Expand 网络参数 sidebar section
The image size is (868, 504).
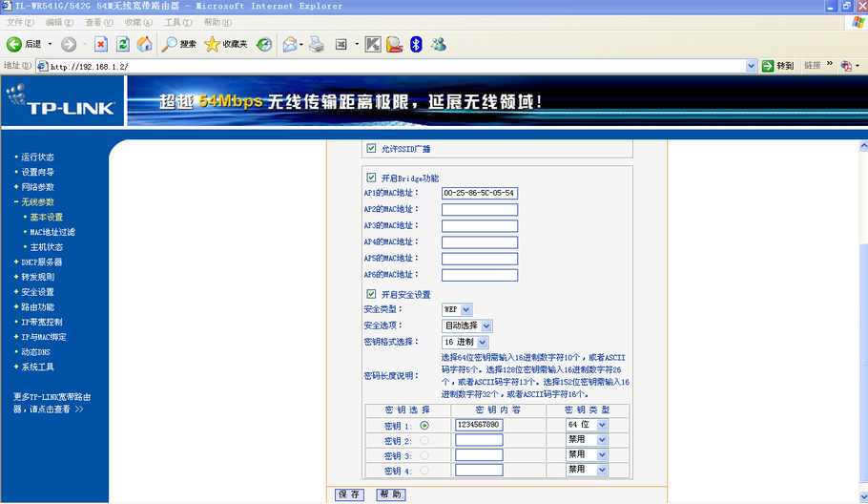click(x=37, y=187)
